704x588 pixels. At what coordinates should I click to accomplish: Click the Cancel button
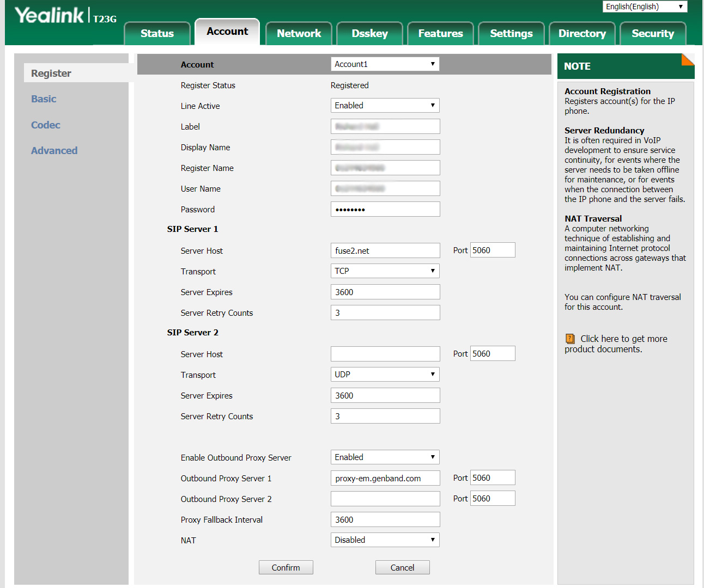(x=402, y=567)
